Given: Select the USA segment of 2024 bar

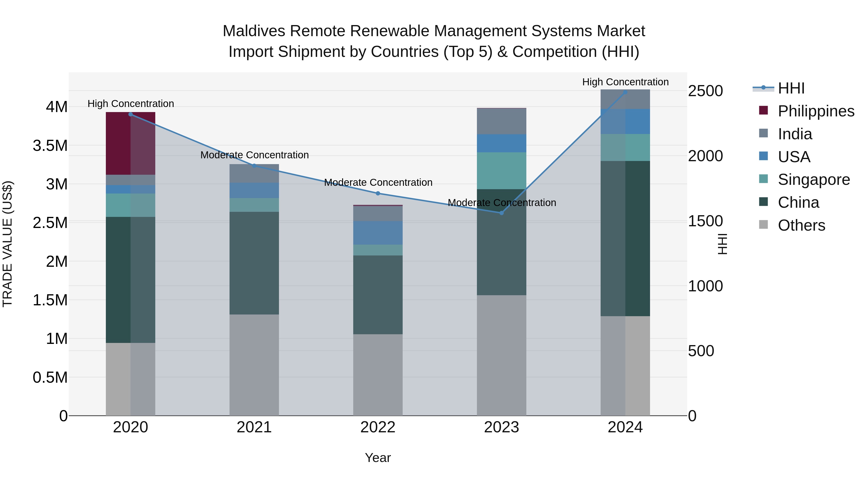Looking at the screenshot, I should pos(625,122).
